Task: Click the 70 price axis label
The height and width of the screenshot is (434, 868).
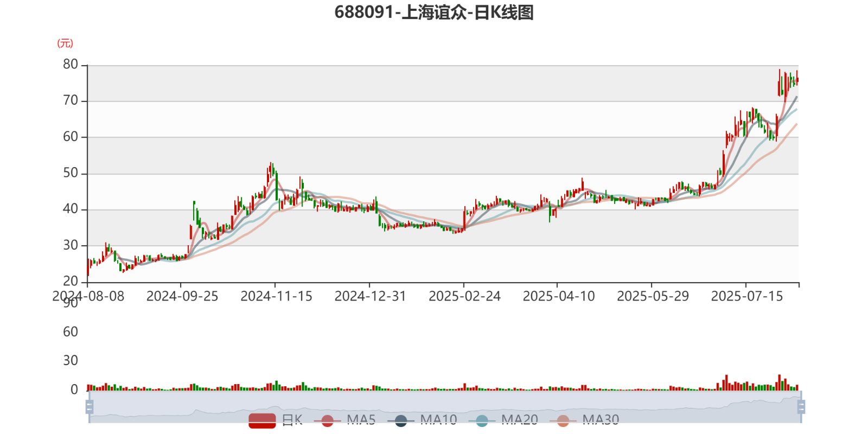Action: (x=71, y=100)
